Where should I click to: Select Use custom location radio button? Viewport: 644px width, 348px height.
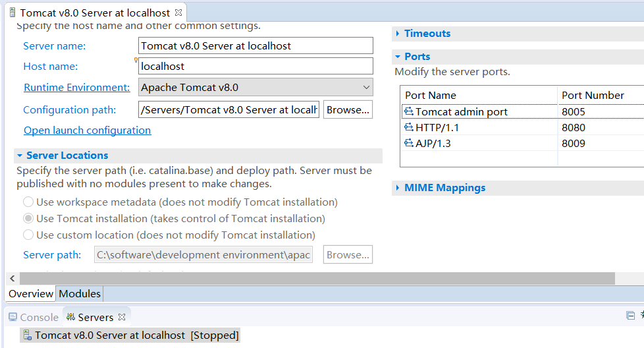[x=28, y=235]
